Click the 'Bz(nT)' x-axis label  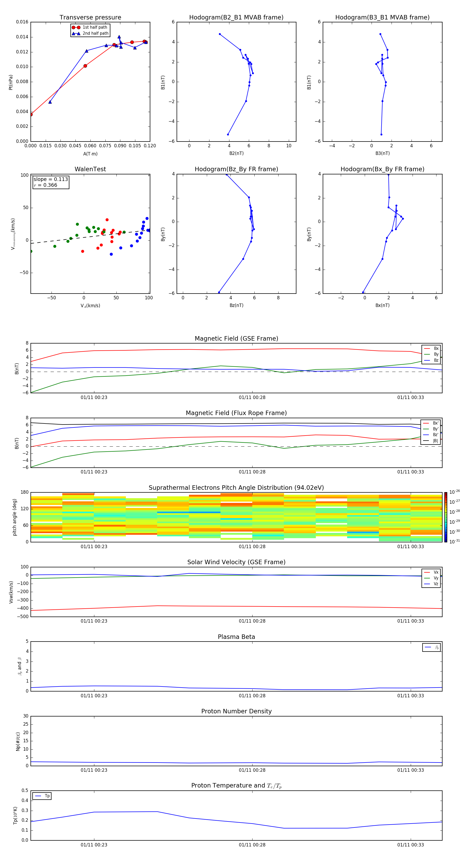pos(236,305)
